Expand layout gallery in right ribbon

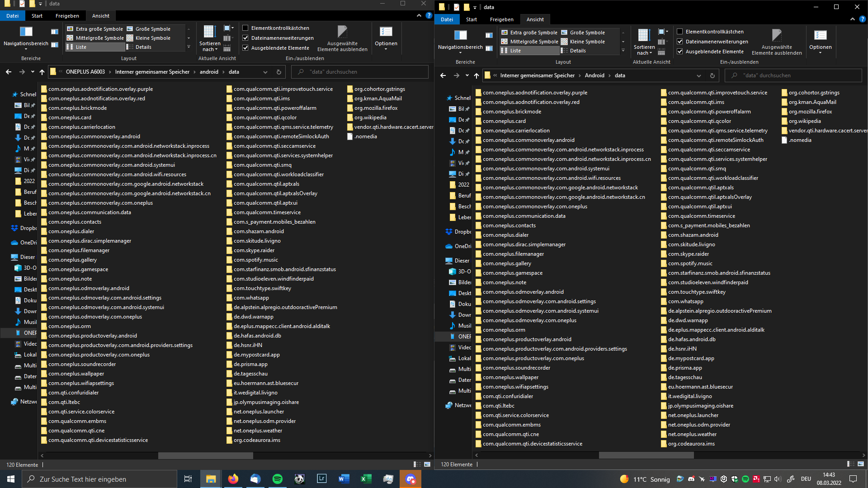click(x=623, y=51)
